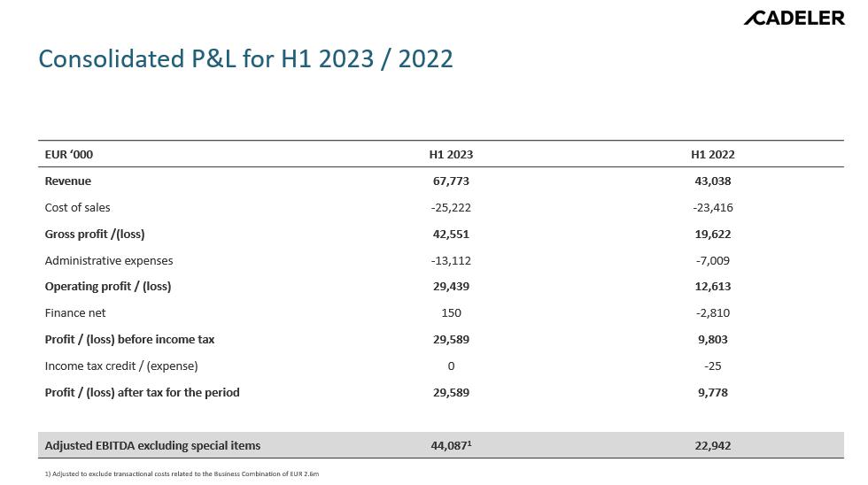The width and height of the screenshot is (868, 485).
Task: Click the H1 2022 column header
Action: point(712,154)
